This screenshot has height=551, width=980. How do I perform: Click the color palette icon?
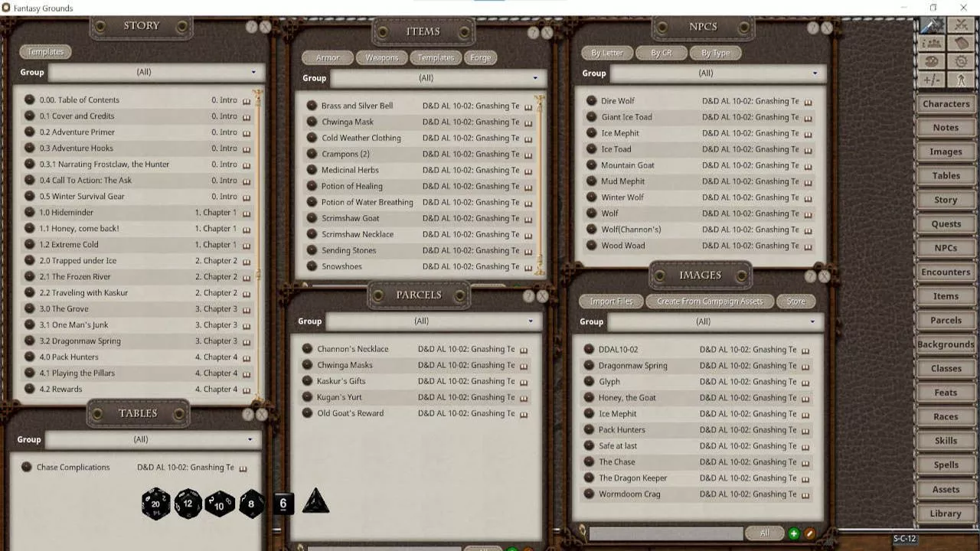(932, 62)
